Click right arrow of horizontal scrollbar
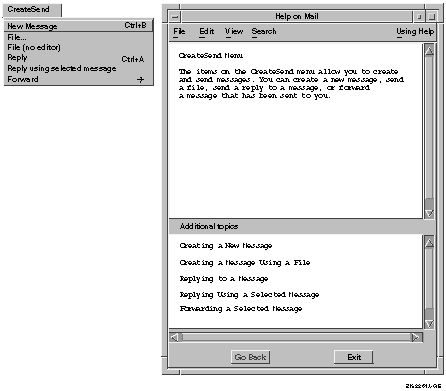The width and height of the screenshot is (446, 391). [415, 337]
